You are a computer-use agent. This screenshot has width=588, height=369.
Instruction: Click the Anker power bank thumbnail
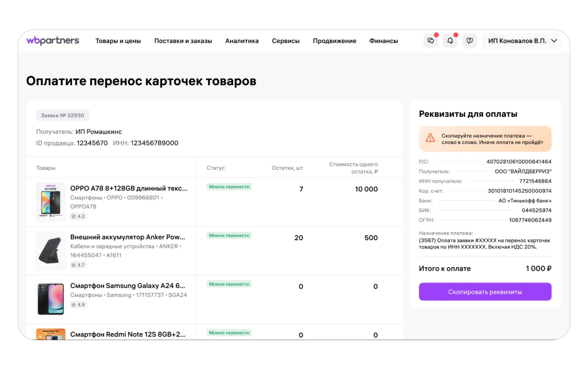pyautogui.click(x=51, y=251)
